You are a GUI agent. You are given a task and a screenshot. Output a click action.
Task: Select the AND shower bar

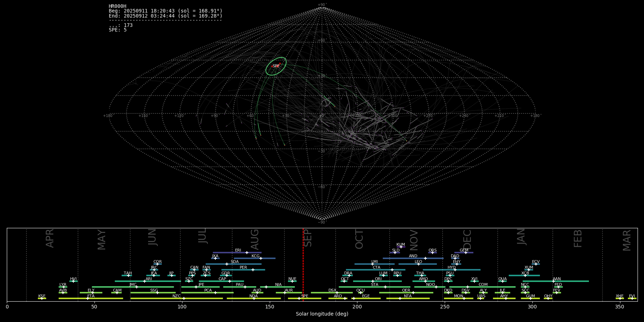click(x=413, y=258)
